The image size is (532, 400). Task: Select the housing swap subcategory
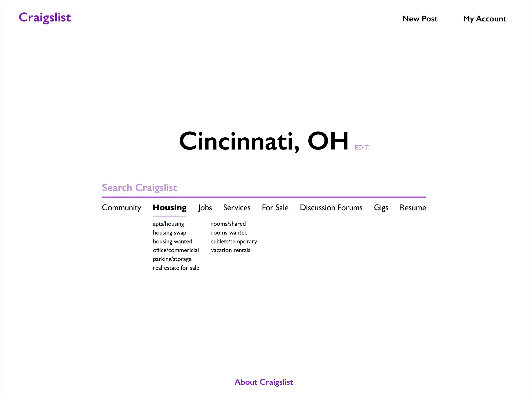[169, 233]
